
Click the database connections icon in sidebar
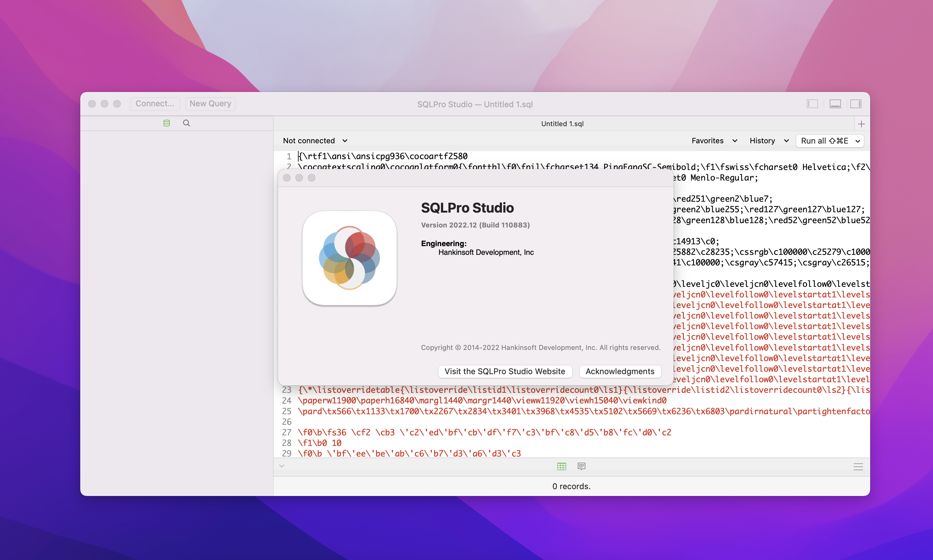pos(166,123)
